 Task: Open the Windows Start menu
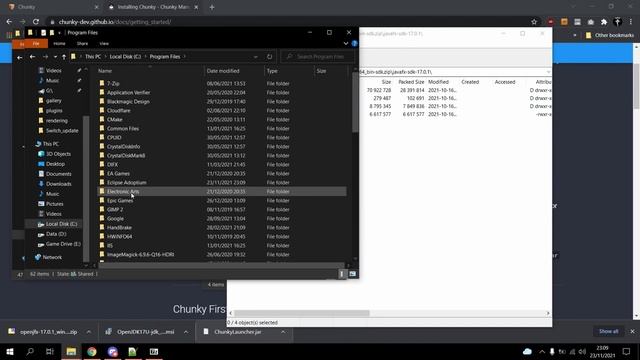point(10,351)
